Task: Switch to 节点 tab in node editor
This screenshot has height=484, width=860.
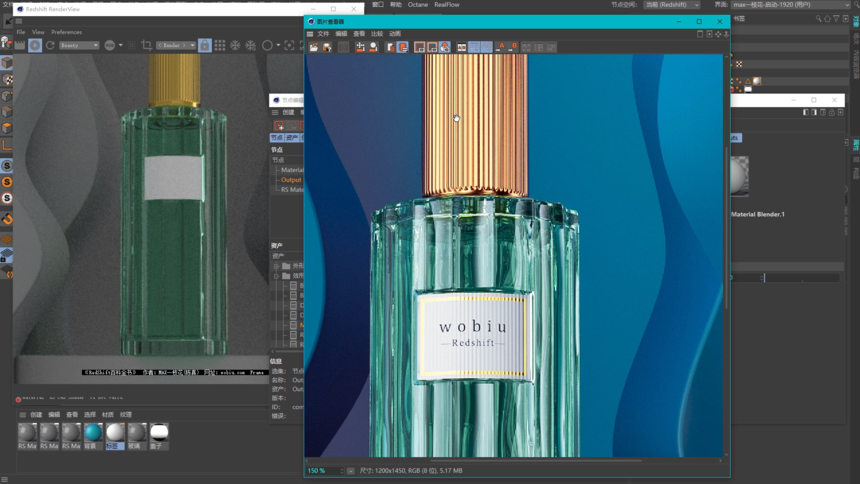Action: pos(277,137)
